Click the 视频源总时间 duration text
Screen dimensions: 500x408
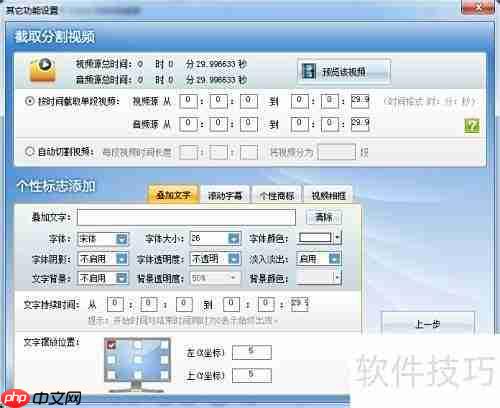161,64
